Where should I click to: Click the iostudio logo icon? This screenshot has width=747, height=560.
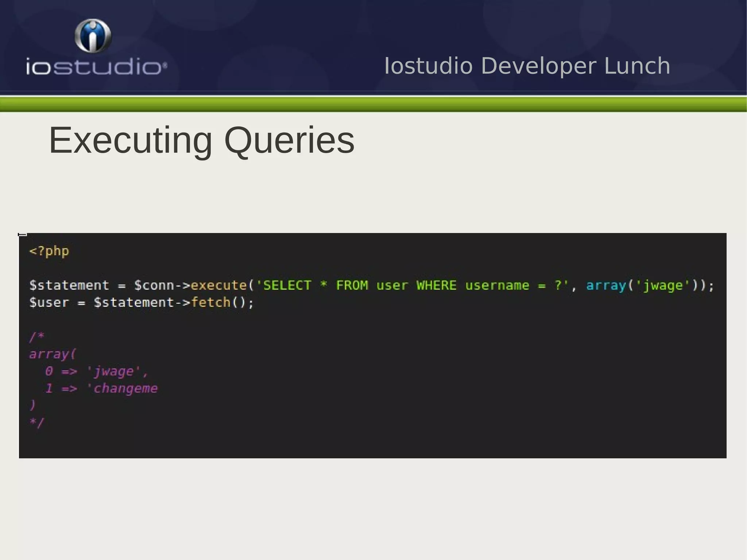93,36
